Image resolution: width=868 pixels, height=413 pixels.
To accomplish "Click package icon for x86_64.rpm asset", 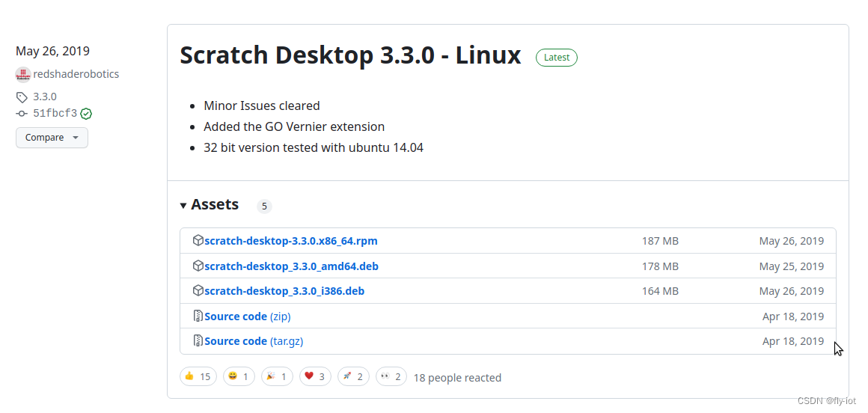I will click(198, 240).
